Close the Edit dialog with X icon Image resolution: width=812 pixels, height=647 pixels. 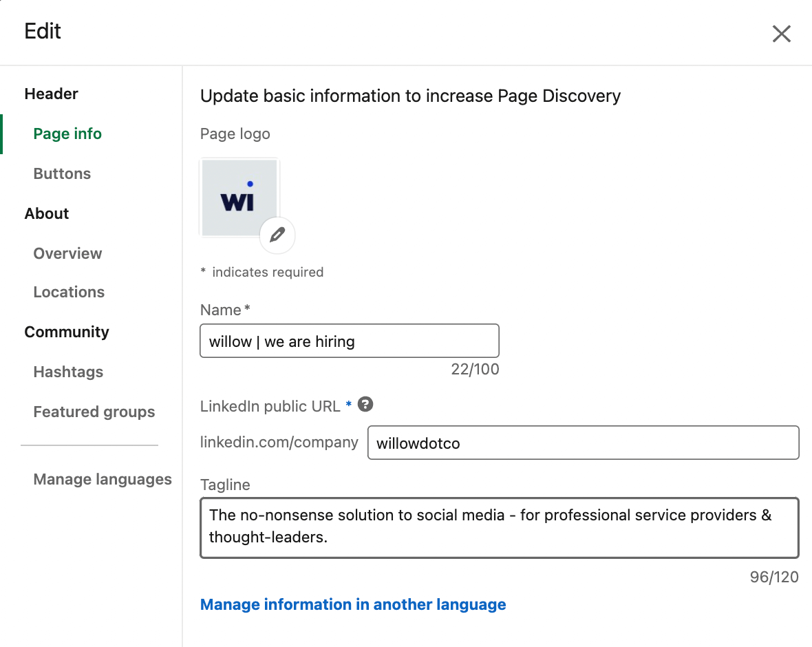point(782,34)
